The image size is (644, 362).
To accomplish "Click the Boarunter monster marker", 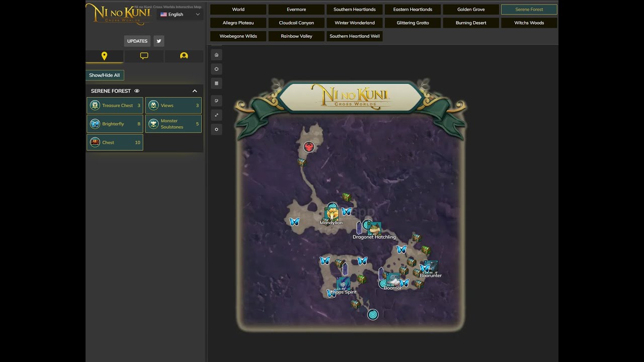I will [431, 267].
